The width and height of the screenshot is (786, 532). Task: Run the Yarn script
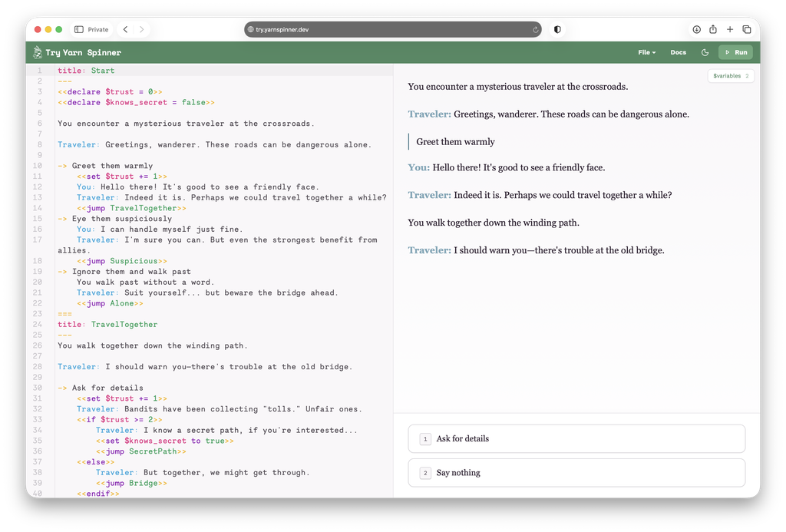click(735, 52)
